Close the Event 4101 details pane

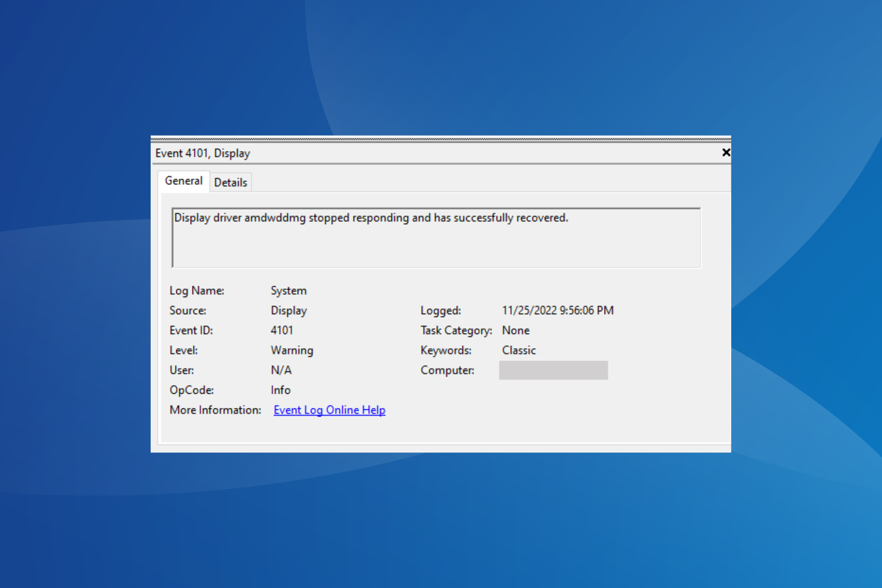726,152
